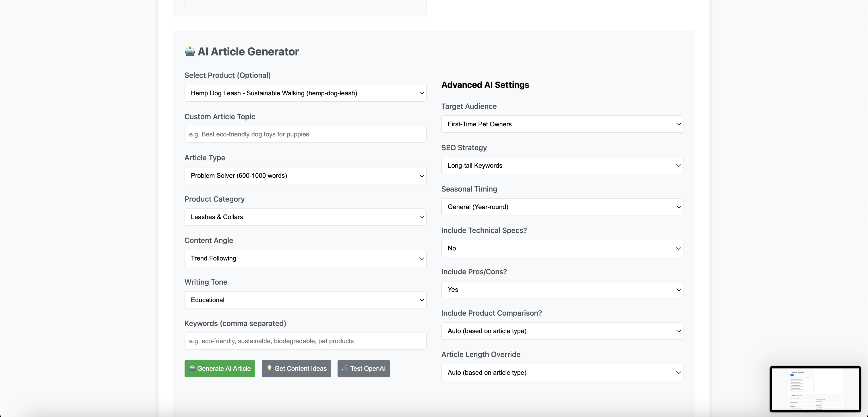Click the link icon on Test OpenAI
868x417 pixels.
(x=345, y=368)
